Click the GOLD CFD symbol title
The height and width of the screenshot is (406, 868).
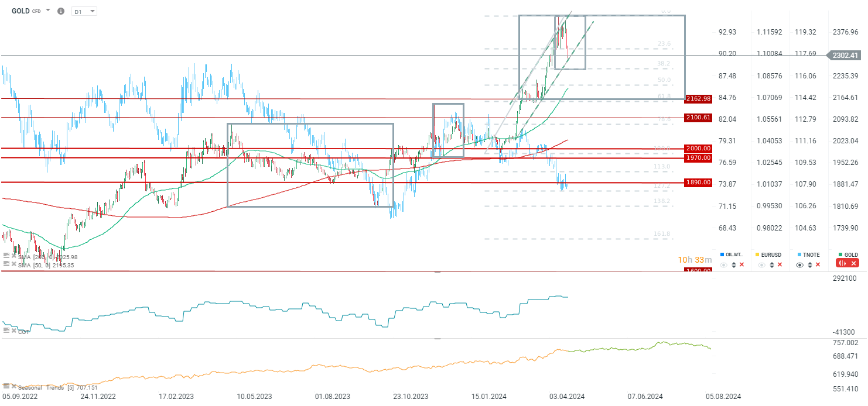click(26, 11)
